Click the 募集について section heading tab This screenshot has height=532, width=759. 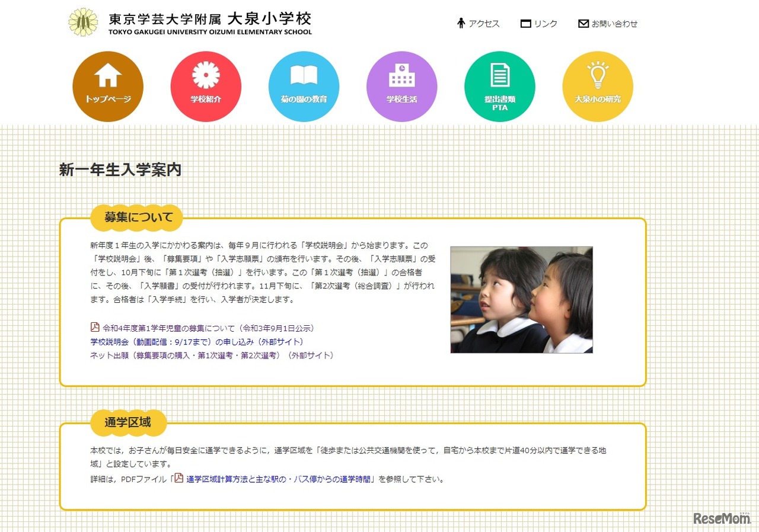(x=136, y=217)
